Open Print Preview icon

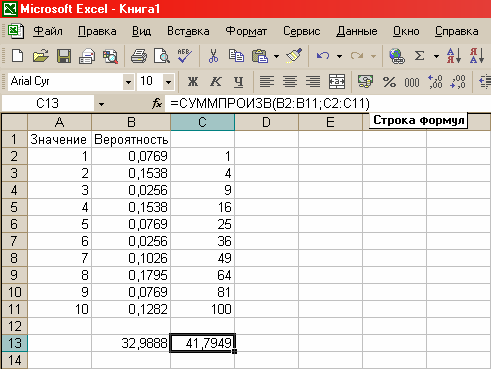[x=162, y=56]
